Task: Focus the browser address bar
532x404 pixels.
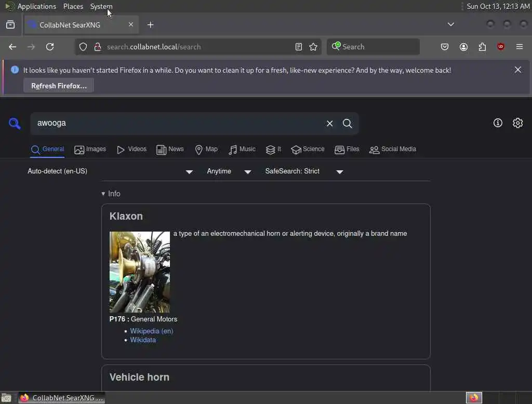Action: pos(197,47)
